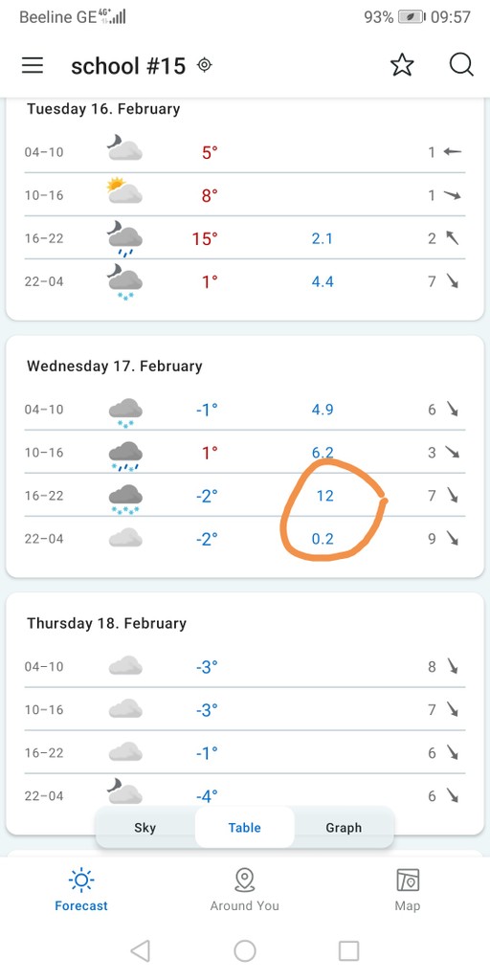Open Tuesday 16–22 rainy 15° row

(x=245, y=238)
